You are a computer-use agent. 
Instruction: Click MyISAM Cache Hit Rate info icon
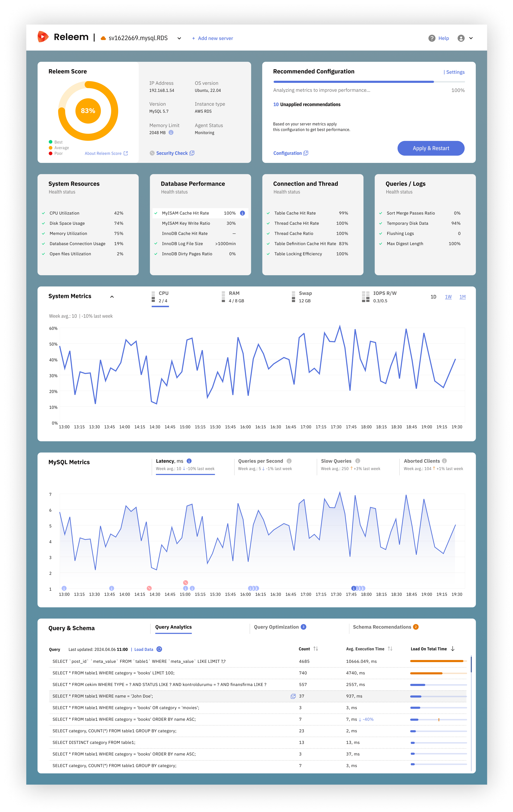[x=242, y=213]
